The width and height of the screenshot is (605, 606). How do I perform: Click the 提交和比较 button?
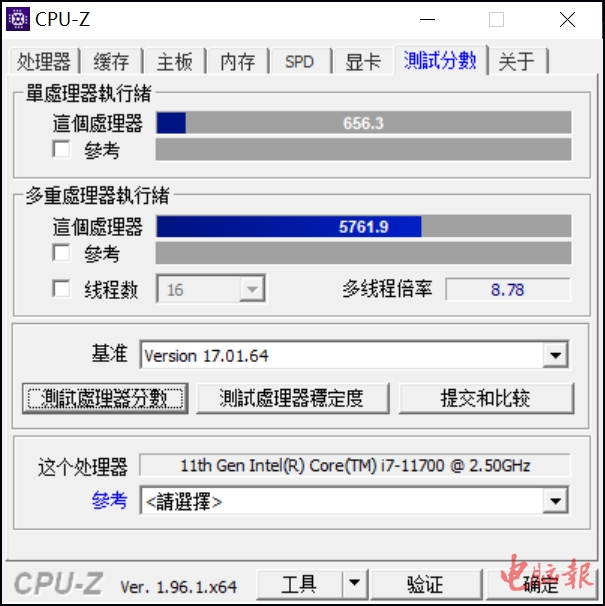pos(486,398)
